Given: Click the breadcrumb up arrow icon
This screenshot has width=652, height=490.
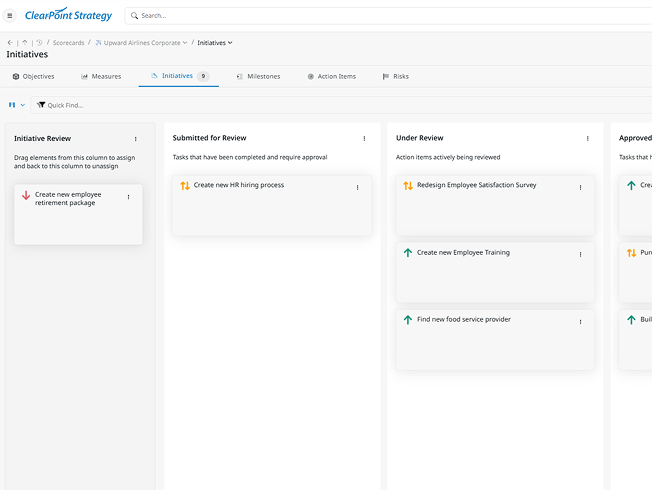Looking at the screenshot, I should click(x=25, y=42).
